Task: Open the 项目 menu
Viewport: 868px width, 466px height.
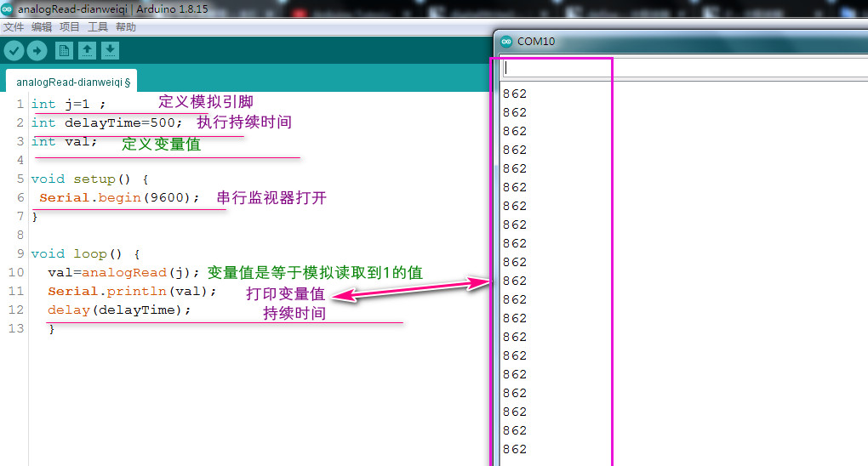Action: [x=70, y=27]
